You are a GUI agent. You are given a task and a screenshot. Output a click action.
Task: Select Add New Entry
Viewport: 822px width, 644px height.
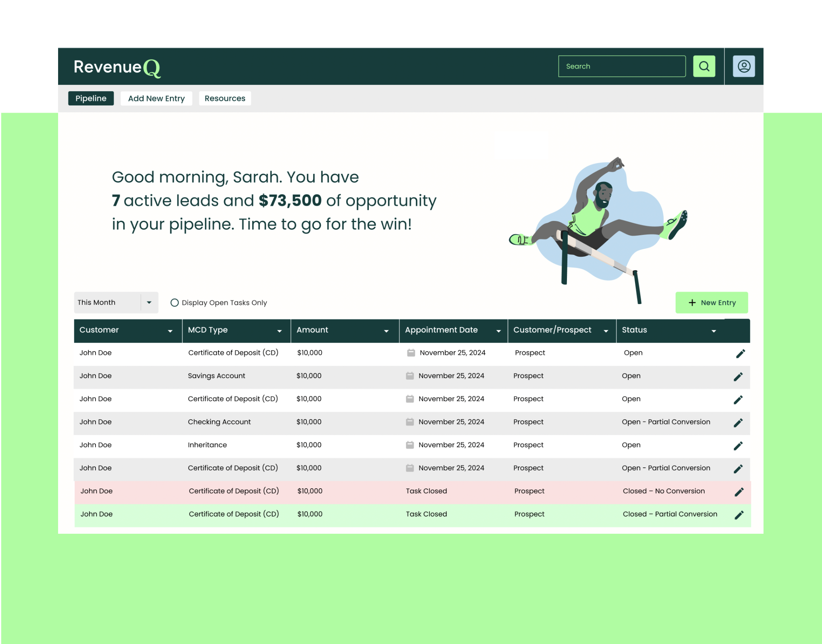(x=156, y=98)
